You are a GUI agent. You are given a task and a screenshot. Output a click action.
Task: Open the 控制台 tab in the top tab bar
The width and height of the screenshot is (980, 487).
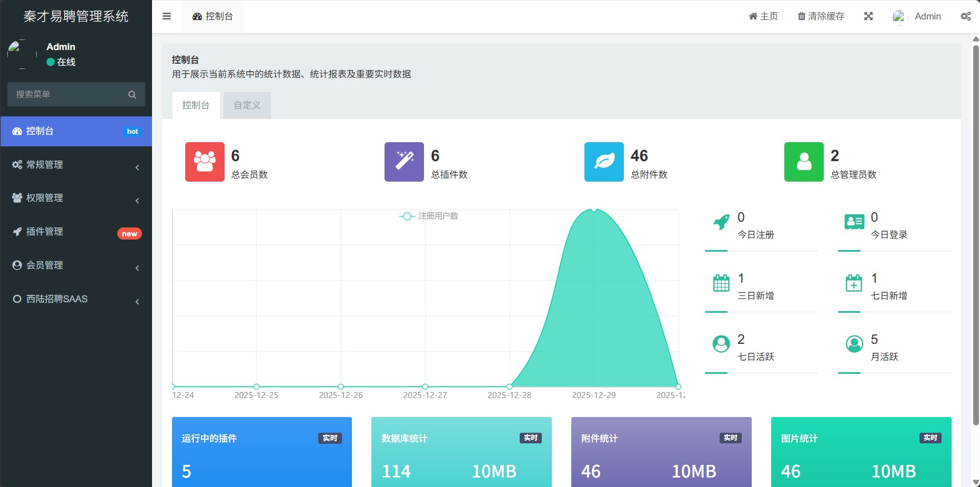[x=213, y=16]
